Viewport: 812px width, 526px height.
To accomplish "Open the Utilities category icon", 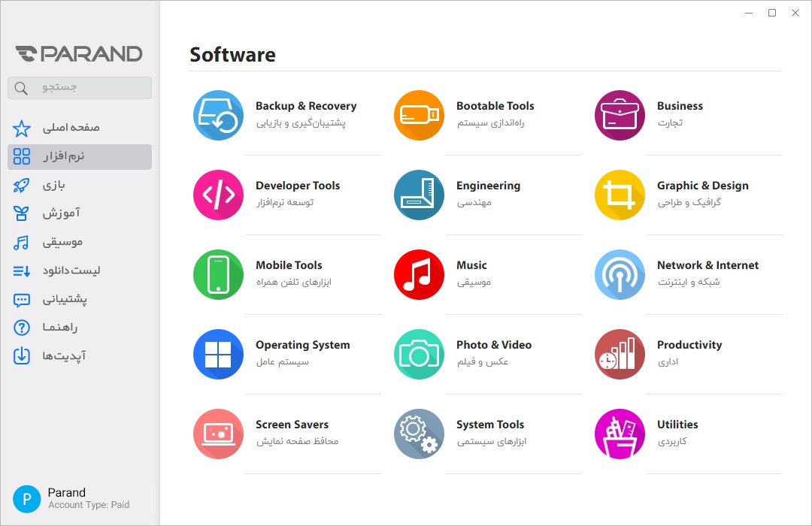I will (x=620, y=434).
